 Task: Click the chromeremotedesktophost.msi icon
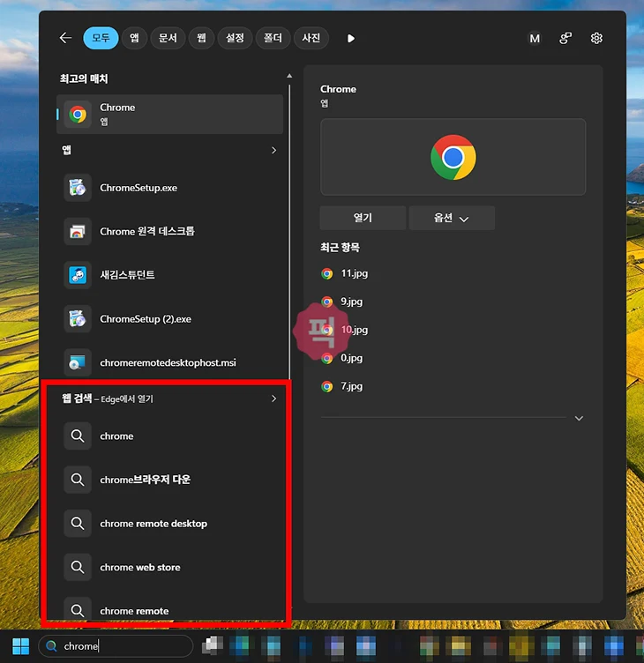click(x=78, y=362)
